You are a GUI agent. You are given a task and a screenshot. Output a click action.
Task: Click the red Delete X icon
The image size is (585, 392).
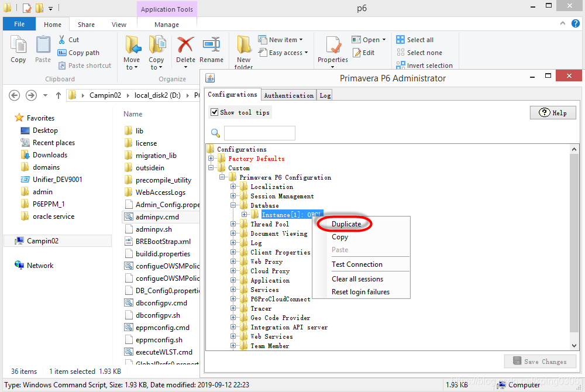tap(185, 44)
